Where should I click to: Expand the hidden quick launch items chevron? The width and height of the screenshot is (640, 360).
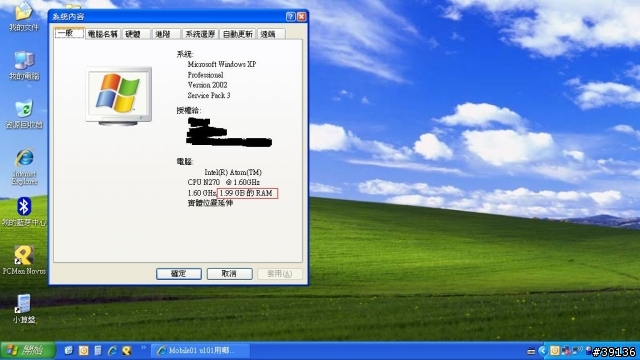pyautogui.click(x=143, y=348)
